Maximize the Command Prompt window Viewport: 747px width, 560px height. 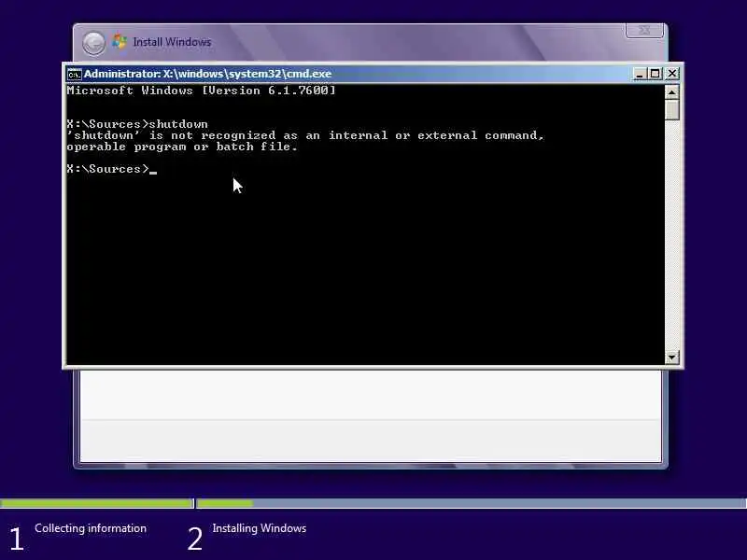[655, 74]
